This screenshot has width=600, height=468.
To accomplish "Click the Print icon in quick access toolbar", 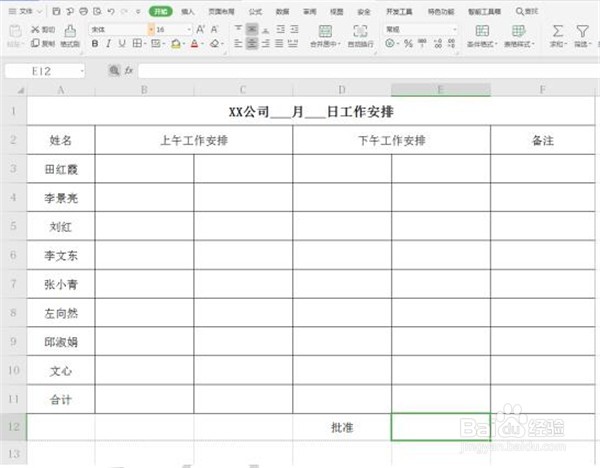I will (x=83, y=11).
